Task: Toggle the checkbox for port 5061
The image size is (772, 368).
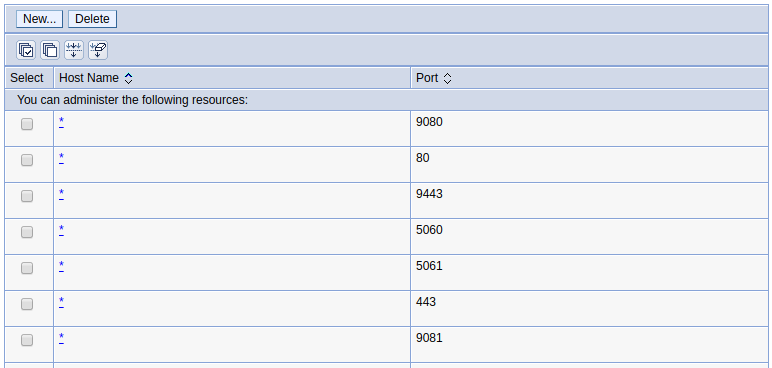Action: (x=27, y=268)
